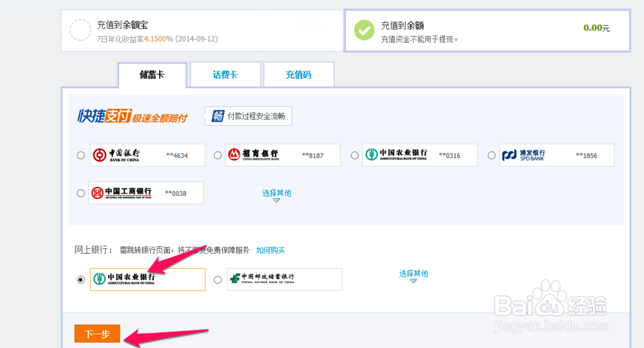Click online banking 中国农业银行 logo box

(147, 280)
